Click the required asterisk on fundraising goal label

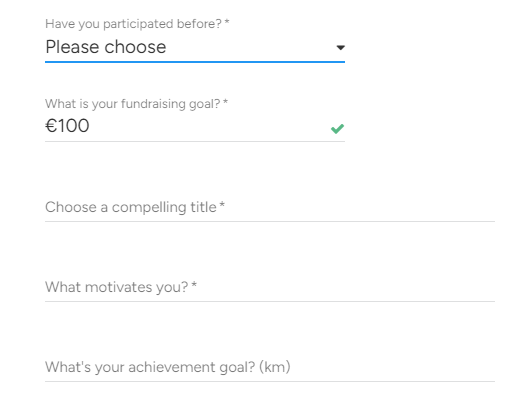coord(225,101)
